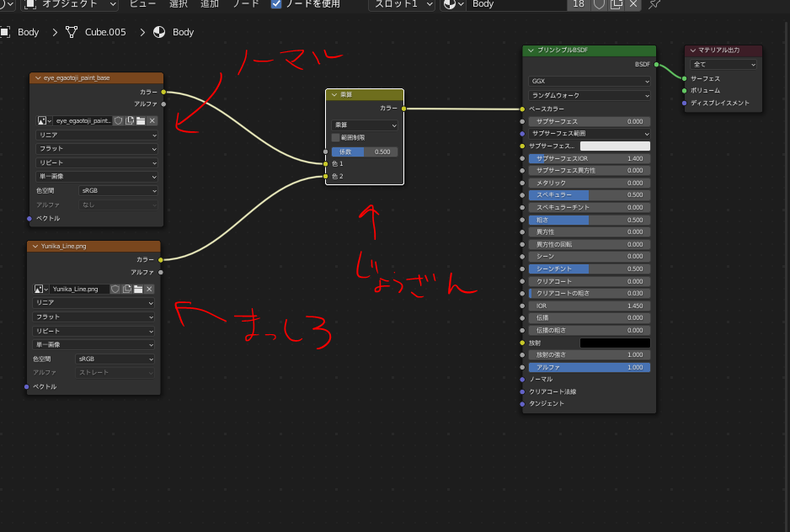
Task: Unlink Body material with X button
Action: click(x=633, y=4)
